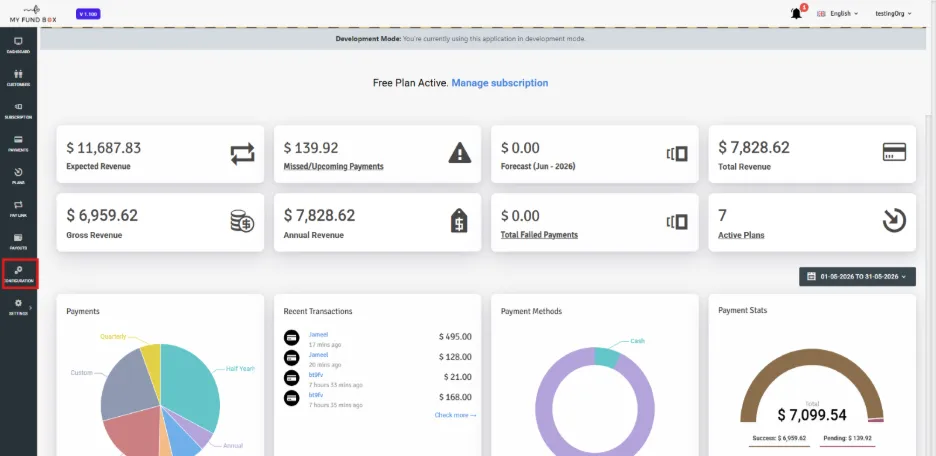Viewport: 936px width, 456px height.
Task: Open the Pay Link sidebar icon
Action: tap(18, 209)
